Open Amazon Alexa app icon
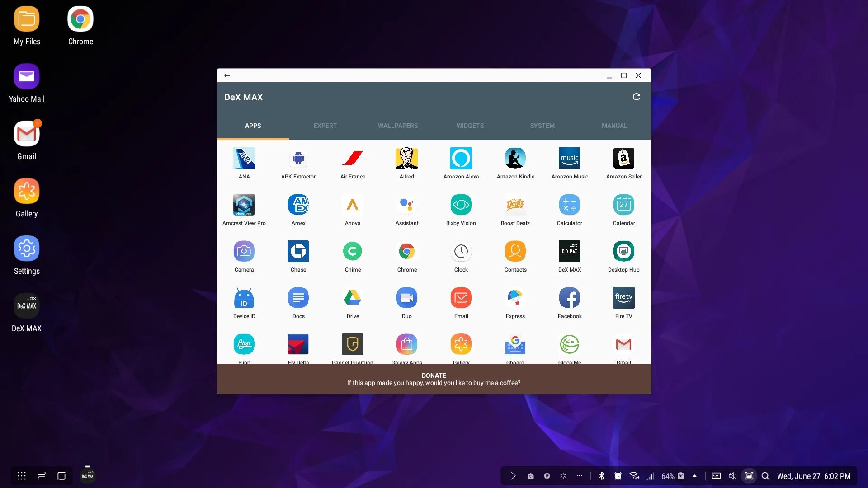The image size is (868, 488). [461, 159]
